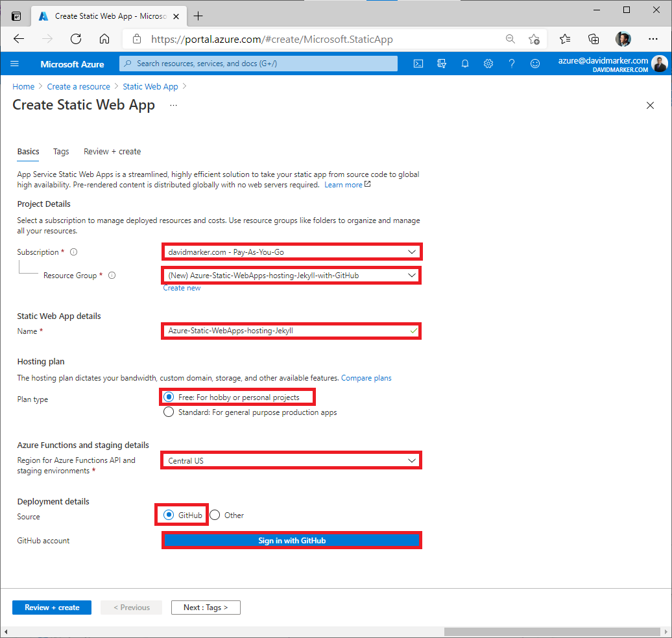Screen dimensions: 672x638
Task: Open Cloud Shell from the Azure top bar
Action: pyautogui.click(x=418, y=64)
